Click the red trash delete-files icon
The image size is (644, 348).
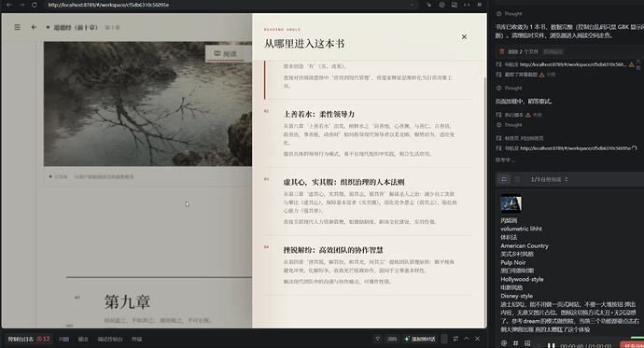pyautogui.click(x=501, y=51)
